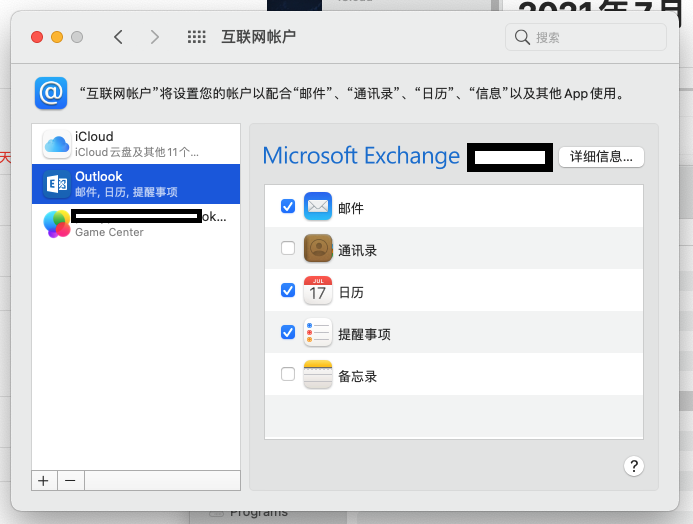Viewport: 693px width, 524px height.
Task: Click the 日历 label
Action: pyautogui.click(x=351, y=292)
